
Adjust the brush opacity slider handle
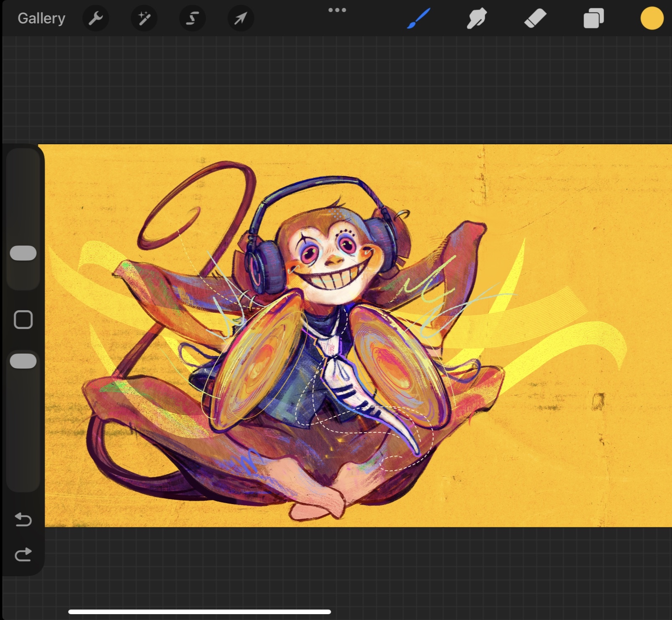[x=23, y=361]
